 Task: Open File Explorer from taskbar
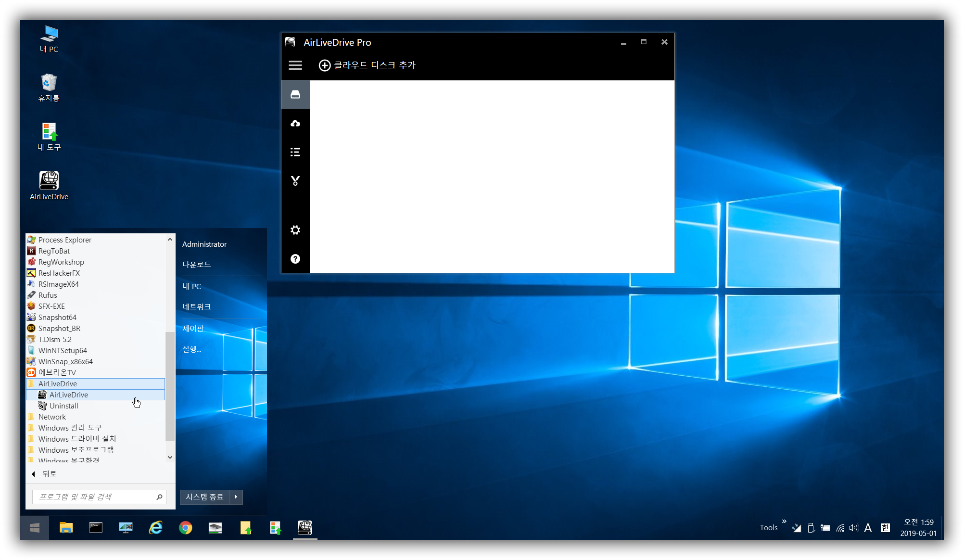point(66,528)
